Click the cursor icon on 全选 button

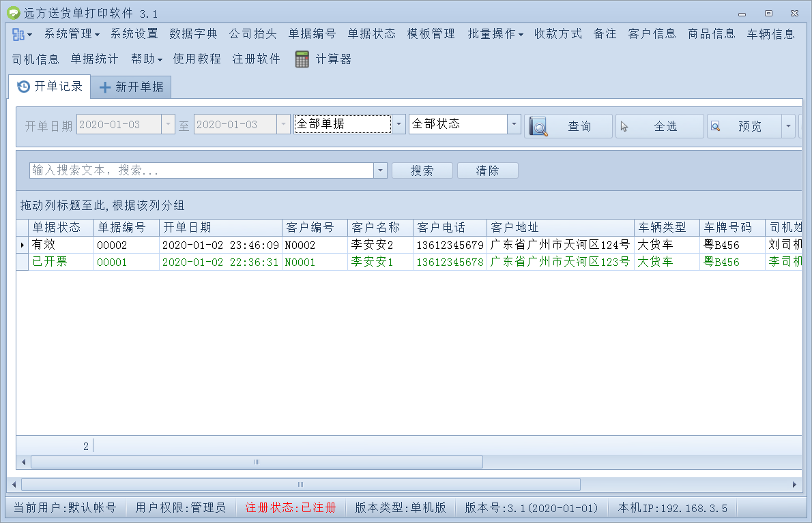pos(624,126)
